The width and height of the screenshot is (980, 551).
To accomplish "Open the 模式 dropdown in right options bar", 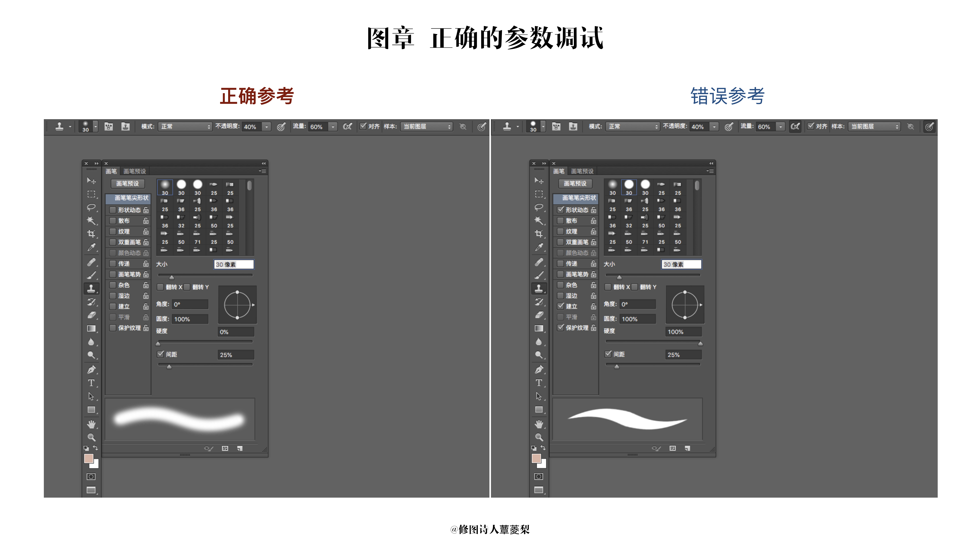I will (633, 127).
